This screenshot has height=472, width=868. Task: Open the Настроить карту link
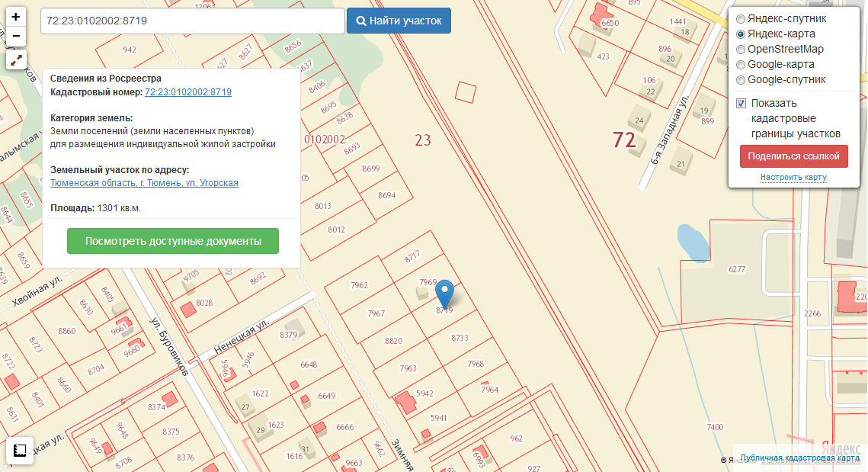[x=793, y=177]
